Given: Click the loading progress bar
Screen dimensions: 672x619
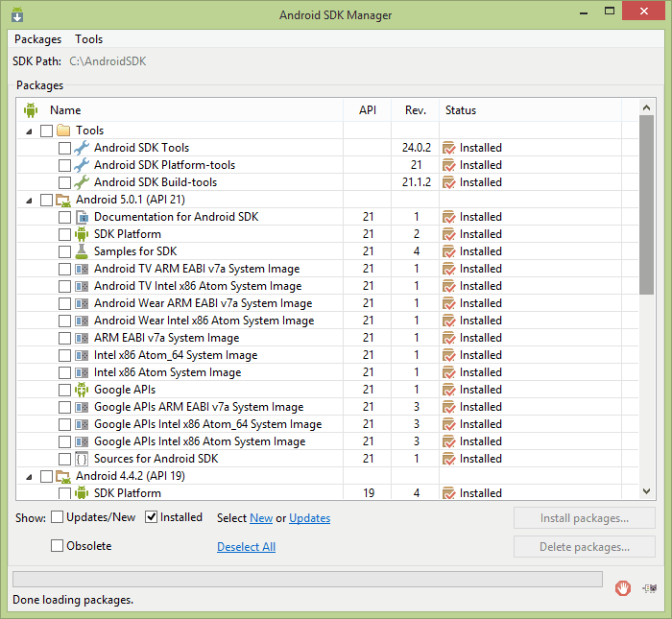Looking at the screenshot, I should [307, 579].
